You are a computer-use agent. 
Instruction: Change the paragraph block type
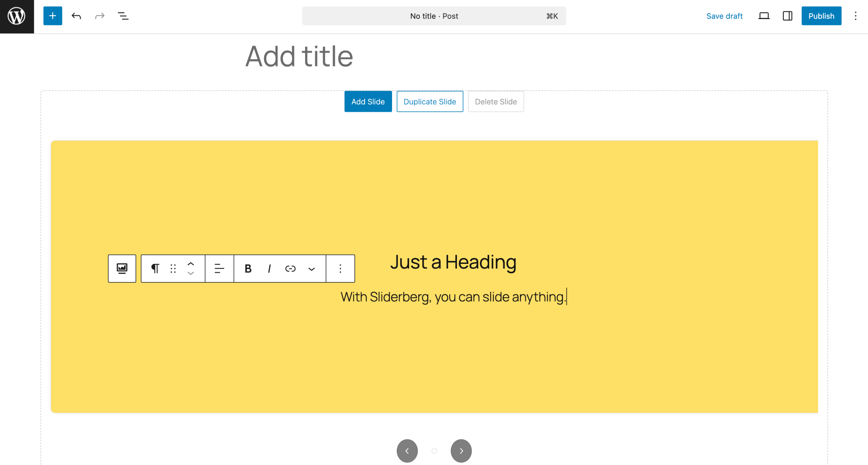pos(154,268)
